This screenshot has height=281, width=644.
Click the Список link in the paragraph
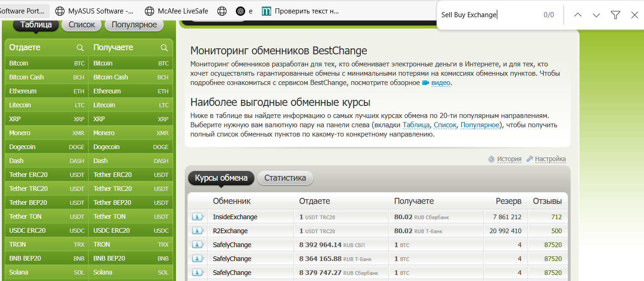click(445, 125)
